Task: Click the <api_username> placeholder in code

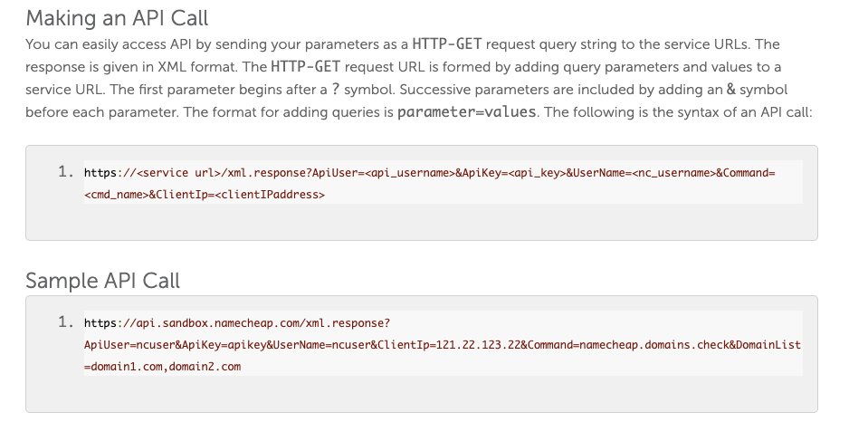Action: pos(410,173)
